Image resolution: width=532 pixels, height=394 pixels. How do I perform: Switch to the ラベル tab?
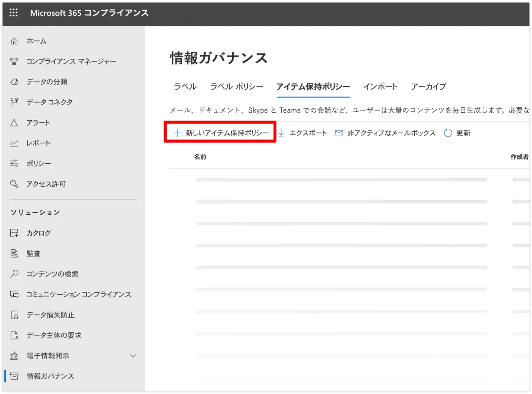click(185, 87)
